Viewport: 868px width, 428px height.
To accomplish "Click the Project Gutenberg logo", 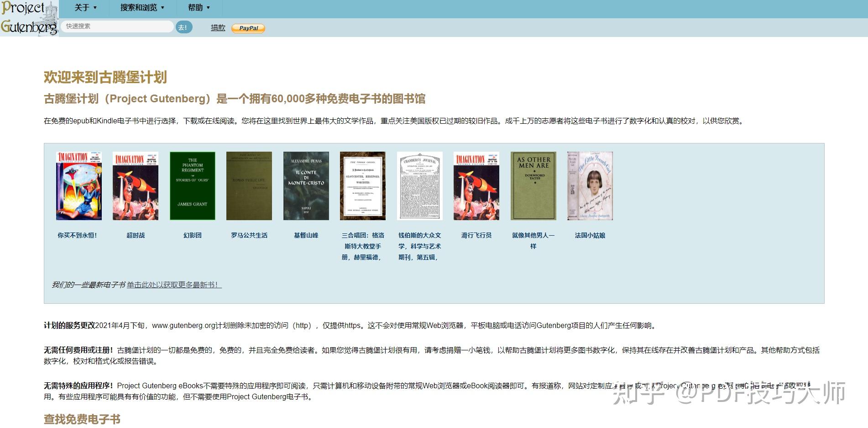I will tap(29, 18).
